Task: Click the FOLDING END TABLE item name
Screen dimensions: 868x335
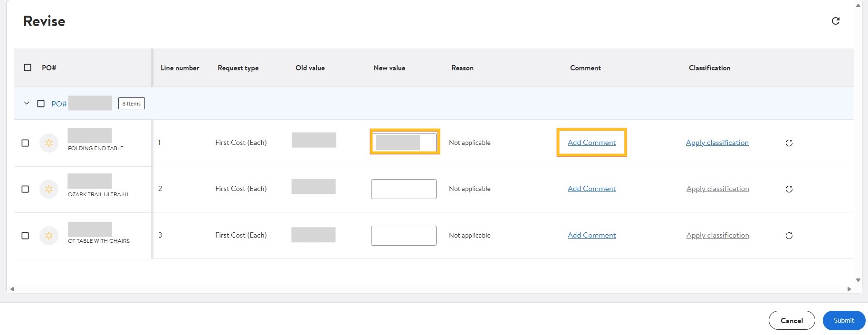Action: click(x=95, y=148)
